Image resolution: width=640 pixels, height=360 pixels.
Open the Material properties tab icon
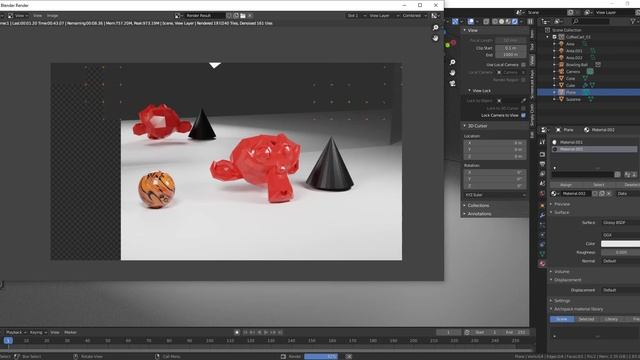pos(542,264)
